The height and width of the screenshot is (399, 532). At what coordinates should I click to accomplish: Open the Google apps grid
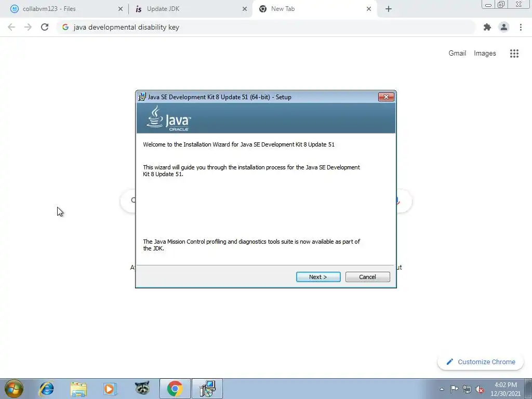[514, 54]
